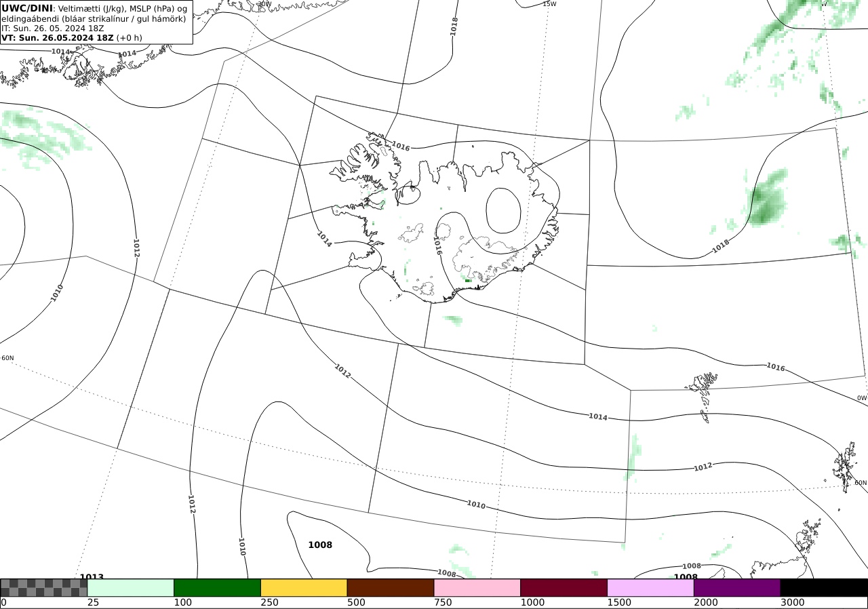Click the black above-3000 legend swatch
Viewport: 868px width, 609px height.
(x=824, y=587)
